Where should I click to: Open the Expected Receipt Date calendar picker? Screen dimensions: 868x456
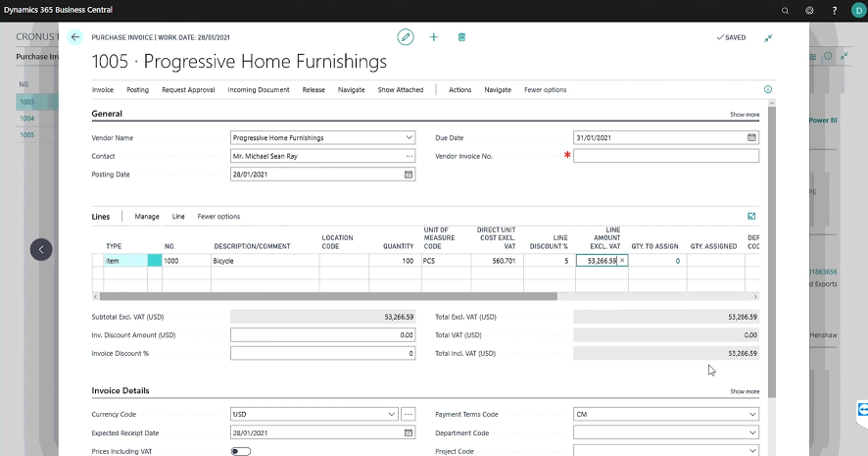[x=409, y=432]
